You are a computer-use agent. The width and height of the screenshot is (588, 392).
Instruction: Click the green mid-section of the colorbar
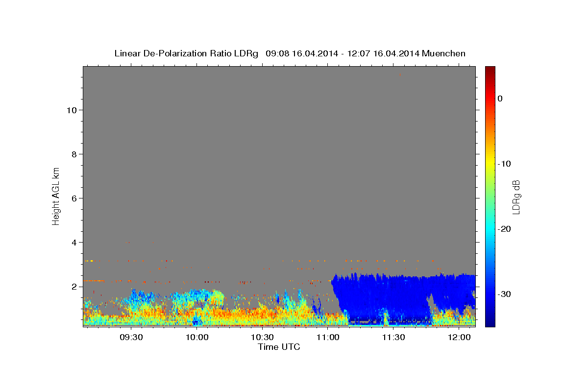[490, 196]
